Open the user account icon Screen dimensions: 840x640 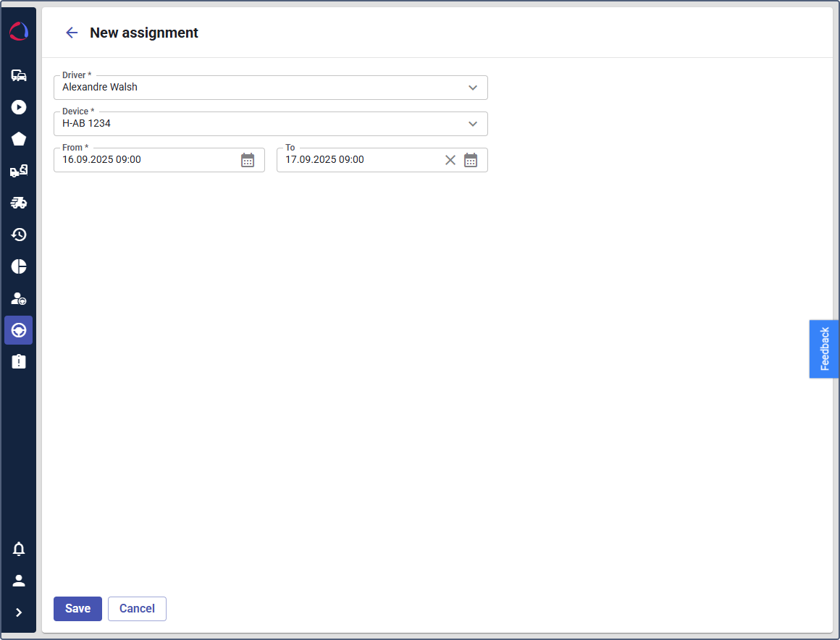(x=19, y=581)
